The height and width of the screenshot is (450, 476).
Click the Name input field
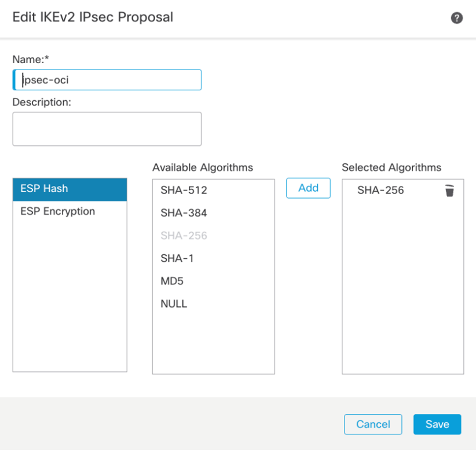tap(107, 81)
